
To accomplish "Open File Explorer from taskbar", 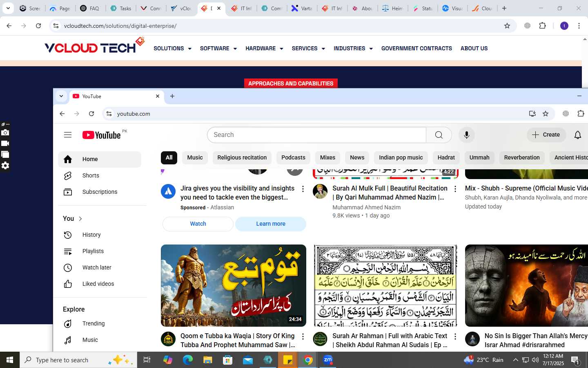I will tap(208, 360).
